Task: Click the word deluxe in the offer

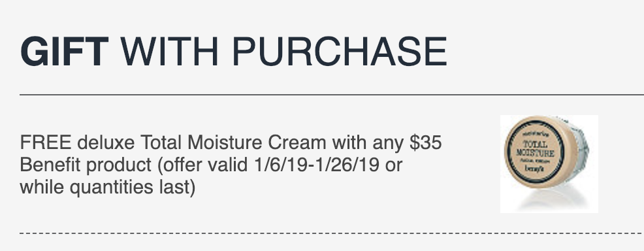Action: click(106, 142)
